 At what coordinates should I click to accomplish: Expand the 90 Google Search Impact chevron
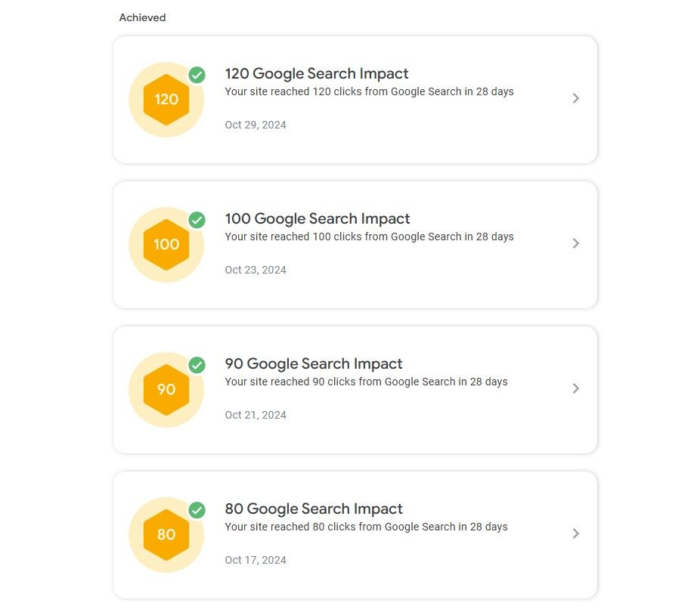pyautogui.click(x=576, y=388)
